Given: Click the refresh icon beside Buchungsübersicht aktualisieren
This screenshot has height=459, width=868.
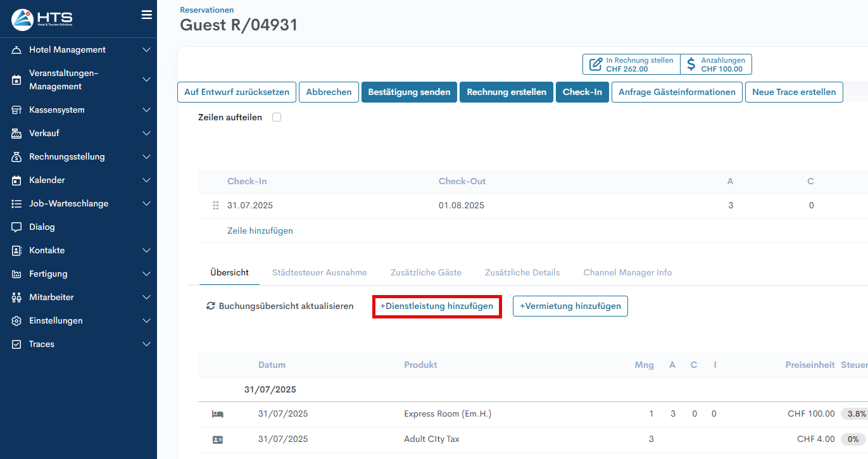Looking at the screenshot, I should (211, 306).
